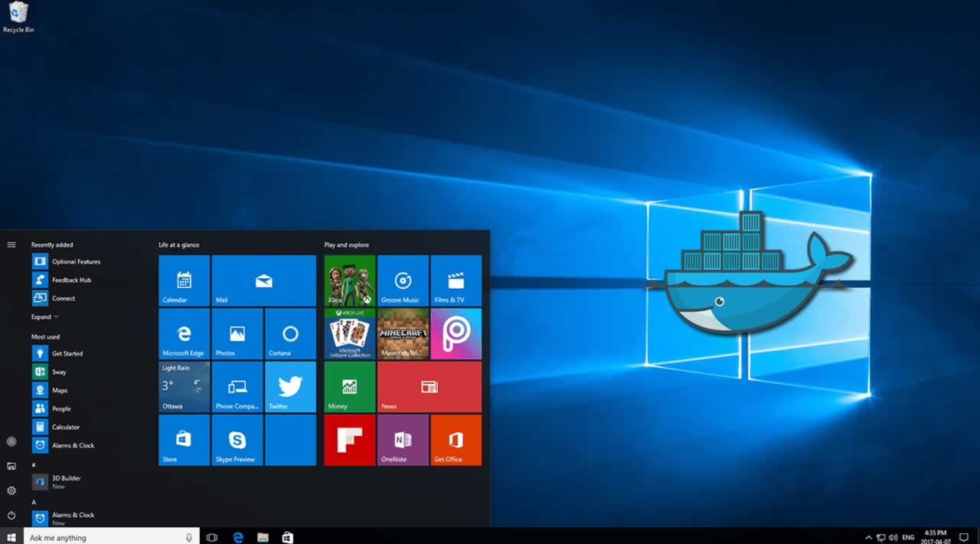This screenshot has height=544, width=980.
Task: Launch the Microsoft Edge tile
Action: point(184,333)
